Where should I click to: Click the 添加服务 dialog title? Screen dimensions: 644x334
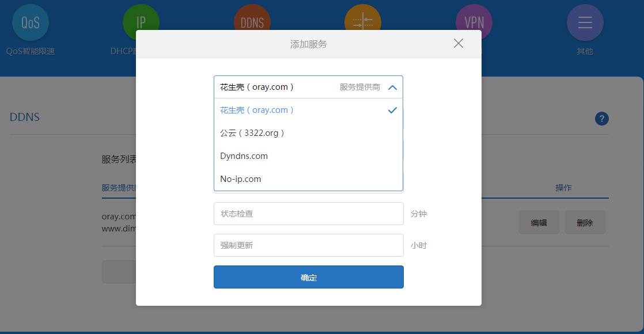(x=308, y=44)
